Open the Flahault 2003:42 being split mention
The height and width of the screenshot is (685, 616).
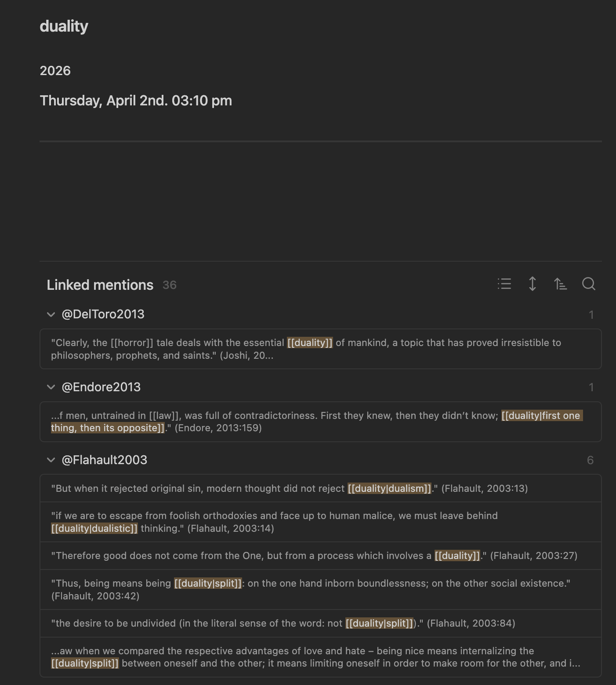click(x=321, y=590)
